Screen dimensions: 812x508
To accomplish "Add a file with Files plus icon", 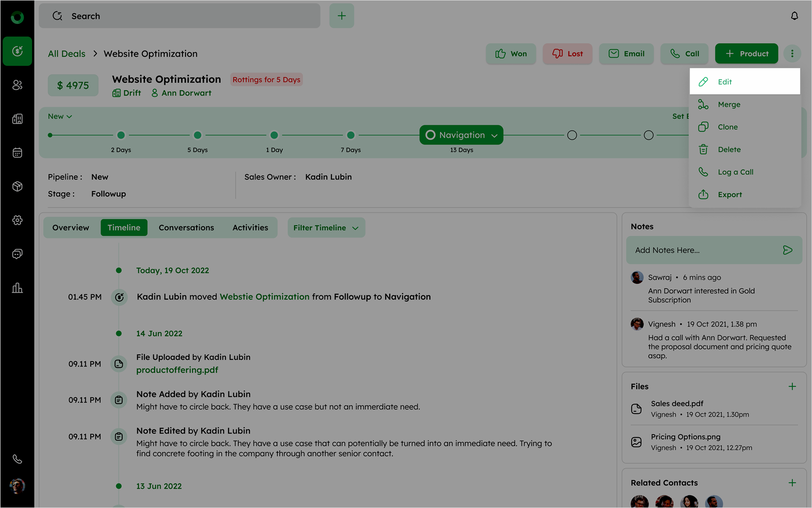I will [792, 386].
